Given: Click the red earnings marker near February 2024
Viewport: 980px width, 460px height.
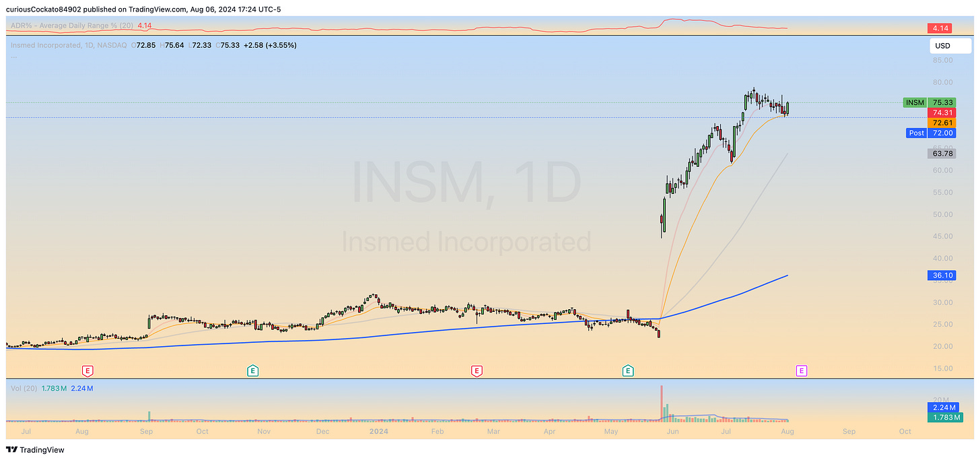Looking at the screenshot, I should click(x=477, y=370).
